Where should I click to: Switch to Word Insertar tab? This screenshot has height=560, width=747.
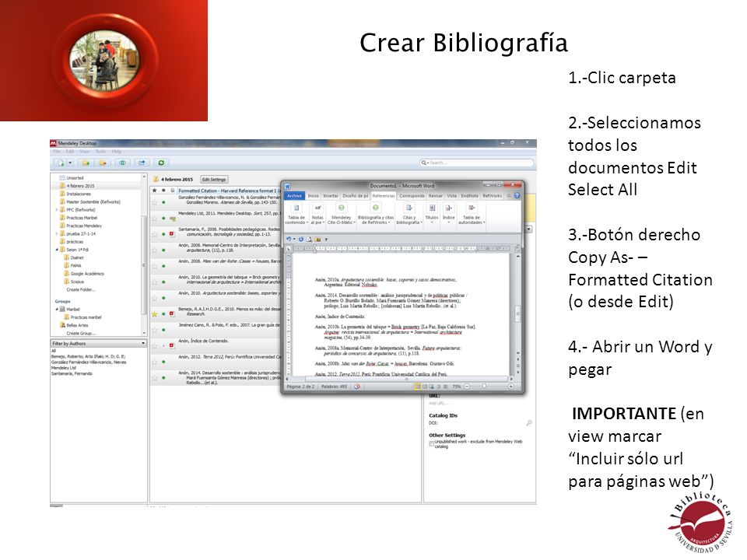pos(331,196)
